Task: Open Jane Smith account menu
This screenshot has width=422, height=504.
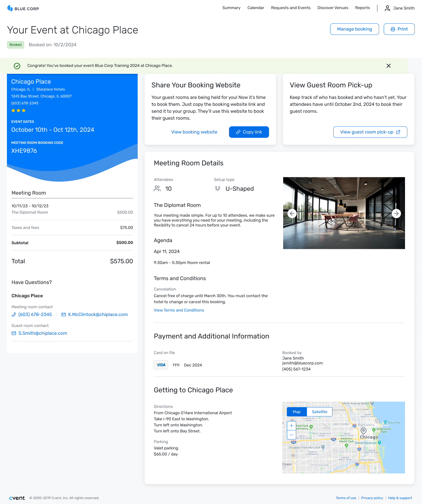Action: [x=400, y=8]
